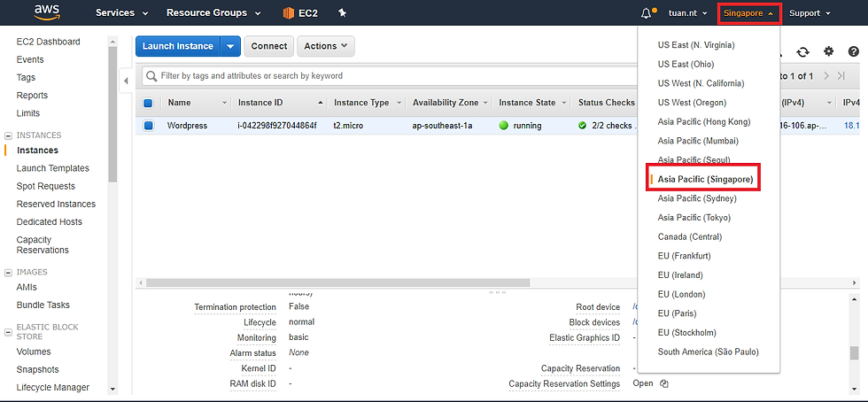The width and height of the screenshot is (868, 402).
Task: Copy the Capacity Reservation Settings value
Action: [x=664, y=383]
